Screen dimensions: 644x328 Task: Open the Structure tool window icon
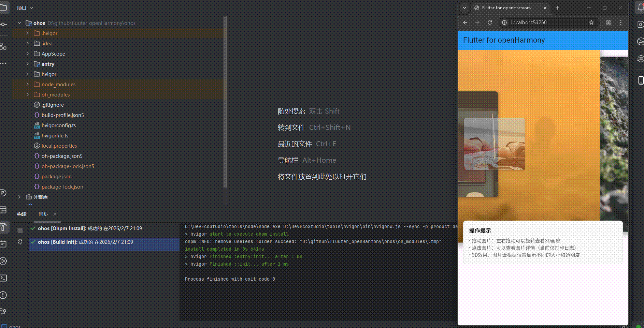(3, 46)
